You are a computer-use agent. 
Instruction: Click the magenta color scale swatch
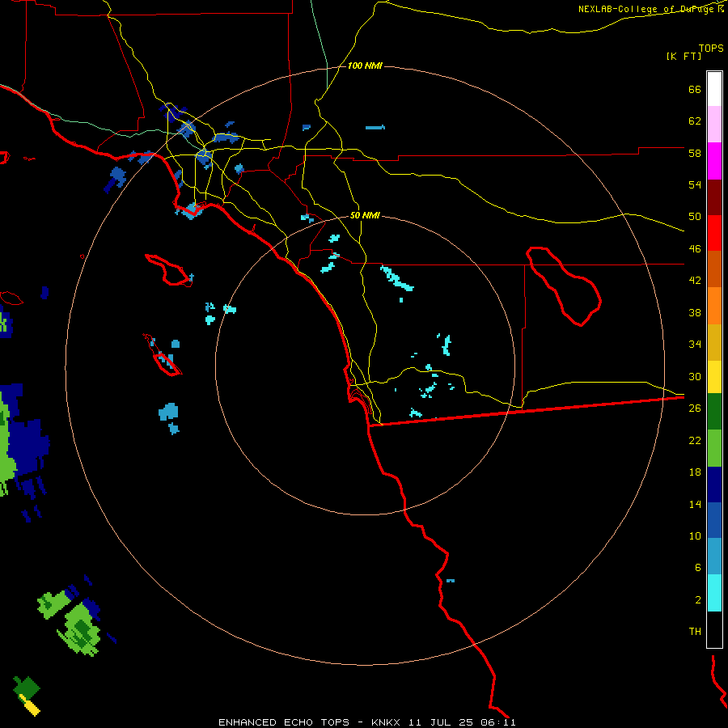click(x=714, y=161)
